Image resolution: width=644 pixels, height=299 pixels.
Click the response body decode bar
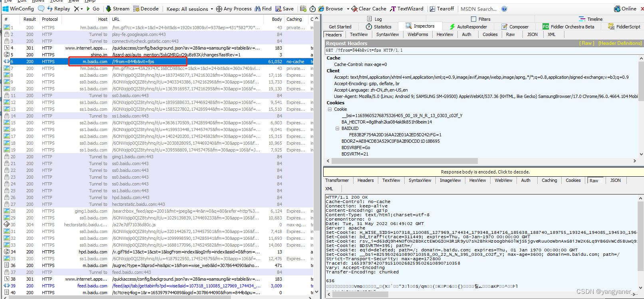click(x=483, y=171)
